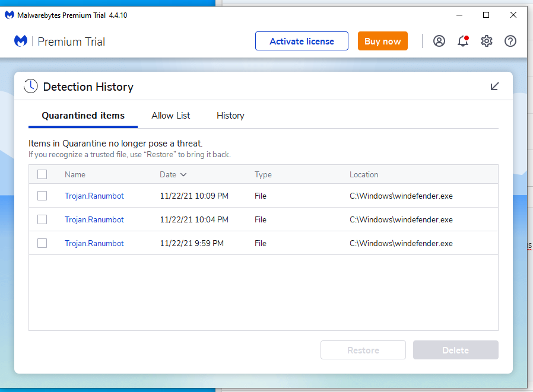Minimize the Malwarebytes window

click(459, 15)
